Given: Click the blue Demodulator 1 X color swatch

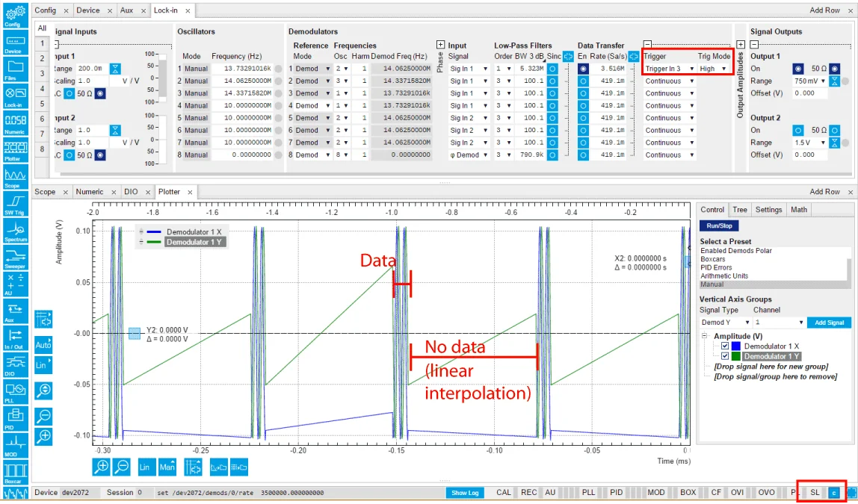Looking at the screenshot, I should [x=736, y=346].
